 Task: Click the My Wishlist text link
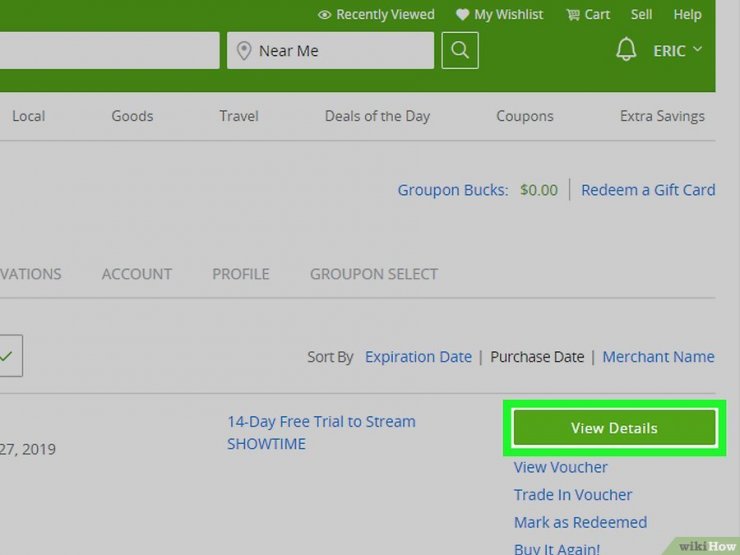tap(508, 15)
